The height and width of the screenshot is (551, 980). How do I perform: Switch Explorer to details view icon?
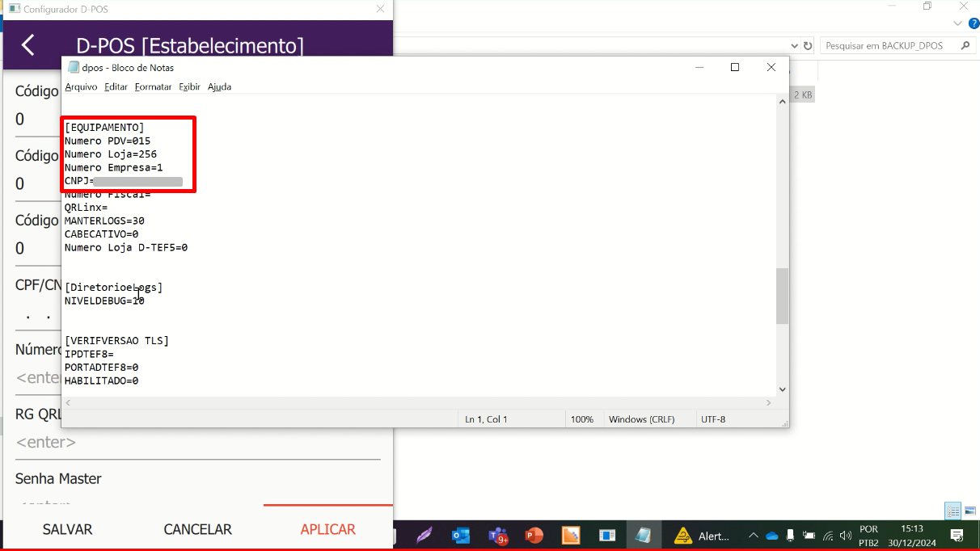[953, 511]
